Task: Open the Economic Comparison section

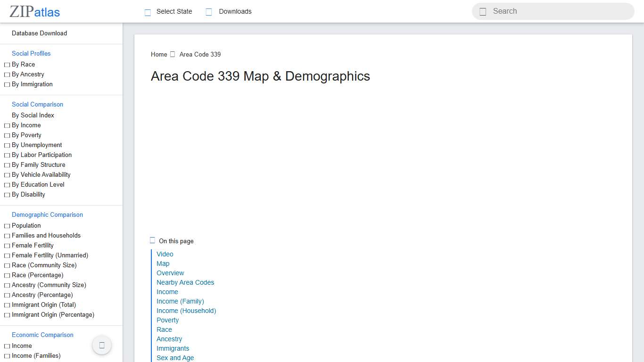Action: click(x=42, y=335)
